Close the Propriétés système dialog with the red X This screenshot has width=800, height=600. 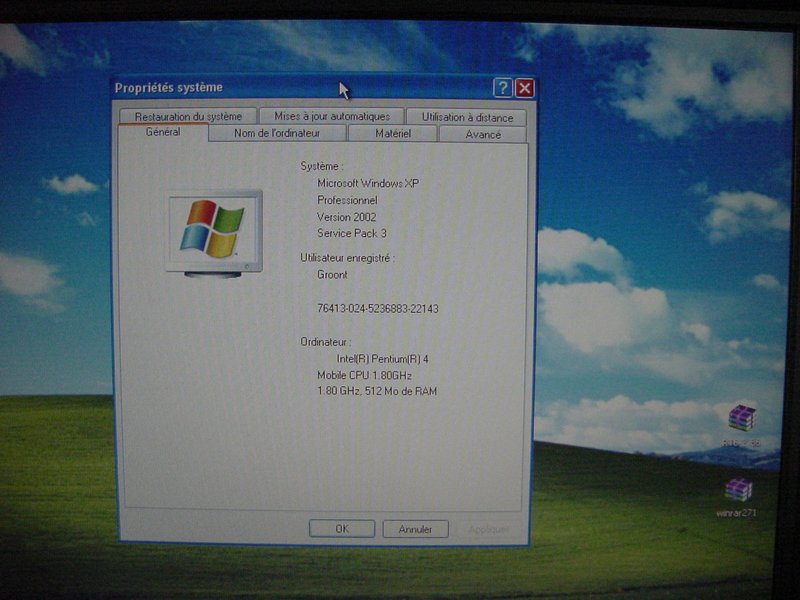coord(525,88)
